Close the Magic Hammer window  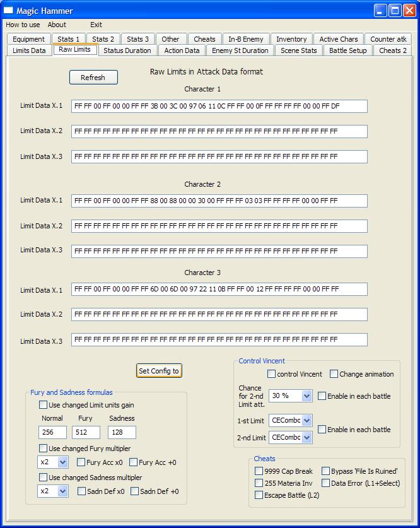tap(409, 11)
